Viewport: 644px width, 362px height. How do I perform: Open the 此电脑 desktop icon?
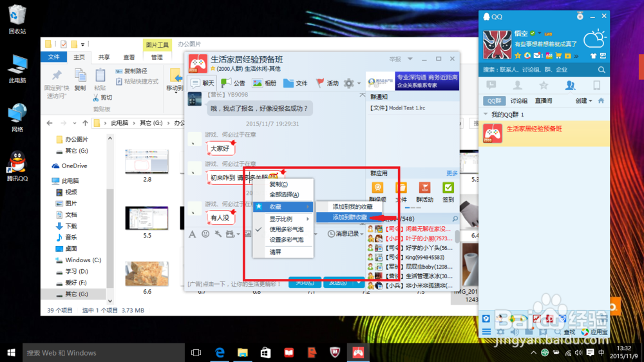(17, 68)
